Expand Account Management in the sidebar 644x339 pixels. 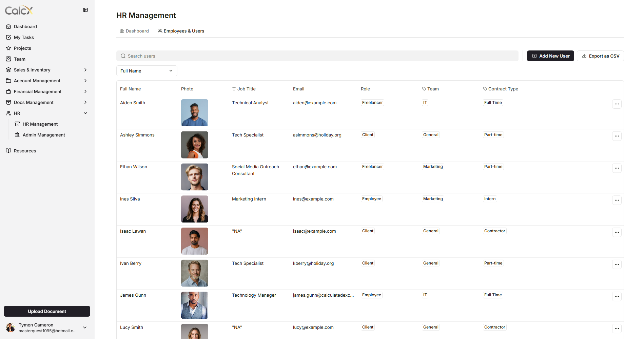tap(37, 81)
